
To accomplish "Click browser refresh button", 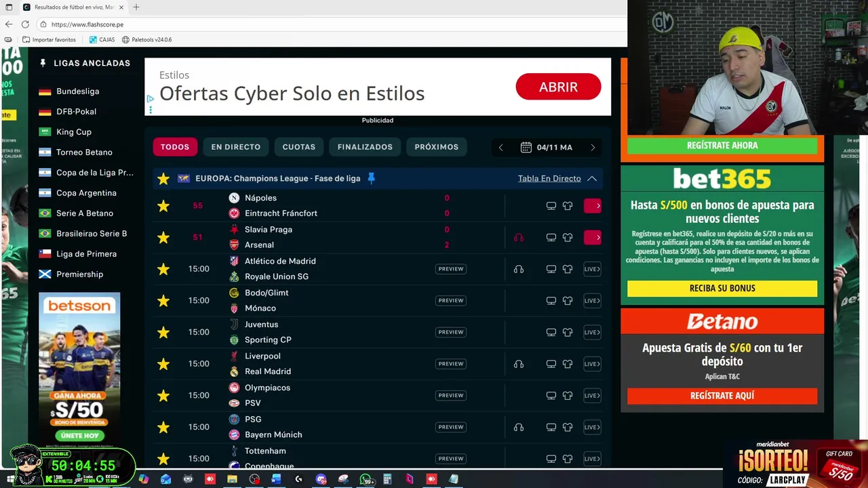I will click(x=25, y=24).
